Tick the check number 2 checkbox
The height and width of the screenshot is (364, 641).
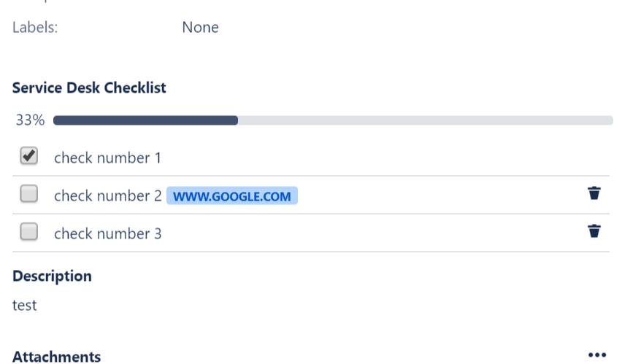pyautogui.click(x=29, y=194)
